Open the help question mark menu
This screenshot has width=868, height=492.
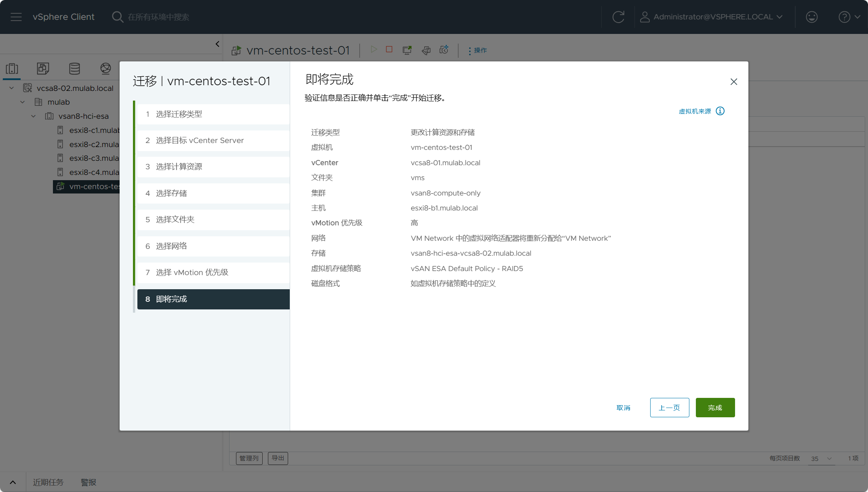click(x=849, y=17)
